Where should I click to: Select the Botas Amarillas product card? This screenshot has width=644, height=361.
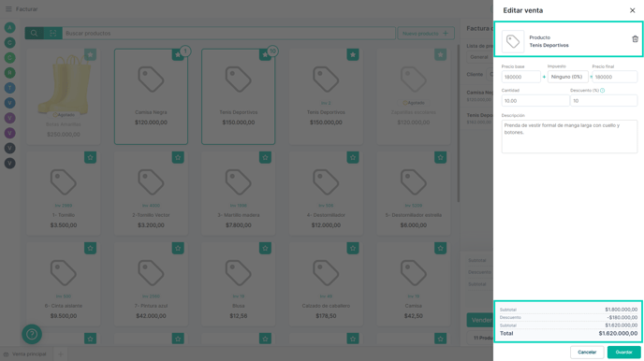(64, 97)
